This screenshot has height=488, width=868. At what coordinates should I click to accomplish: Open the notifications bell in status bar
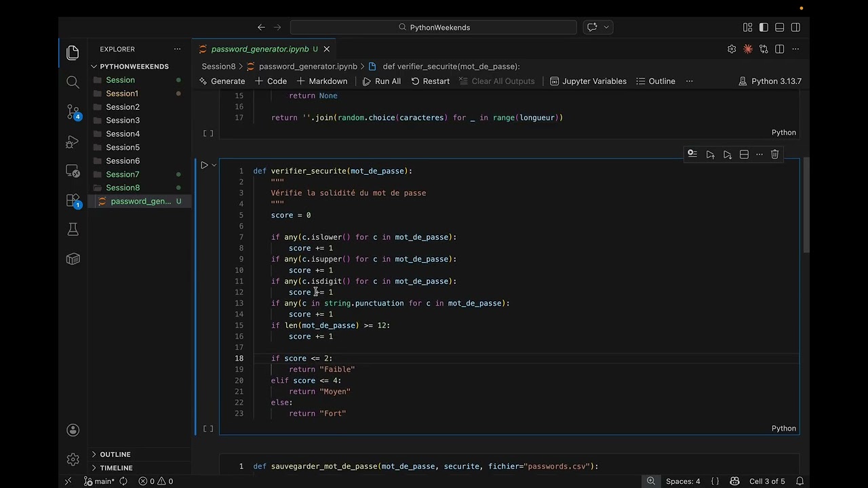800,481
